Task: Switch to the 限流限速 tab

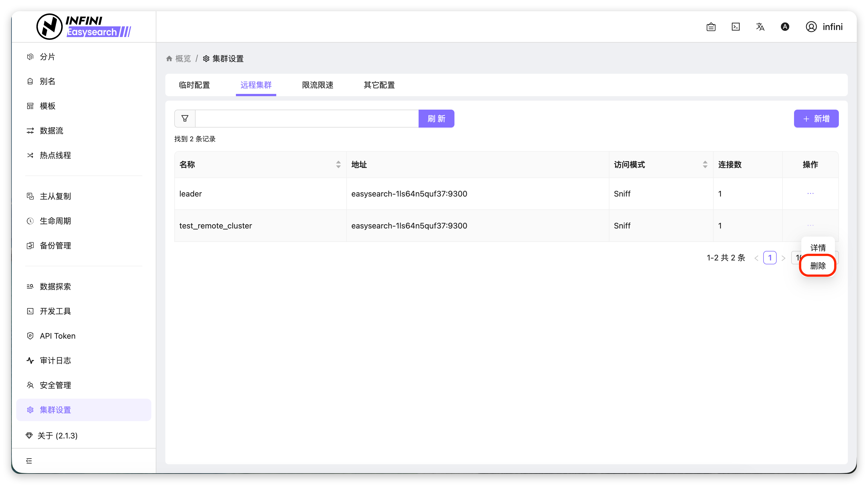Action: 317,85
